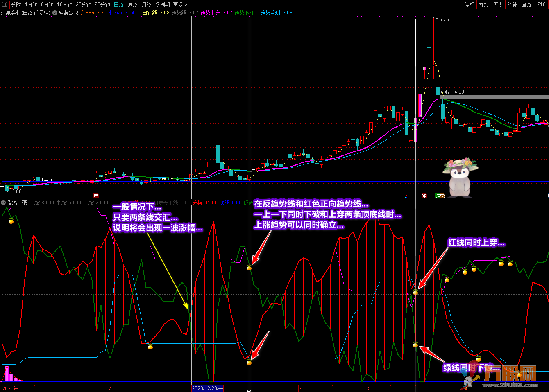Click the 复权 button
549x392 pixels.
470,5
